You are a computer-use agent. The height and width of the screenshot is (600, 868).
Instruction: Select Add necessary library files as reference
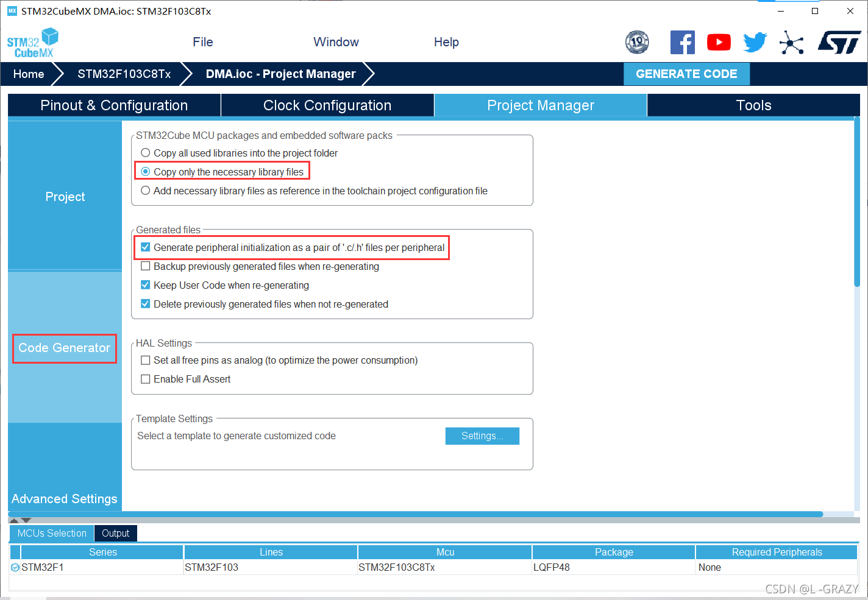[146, 191]
